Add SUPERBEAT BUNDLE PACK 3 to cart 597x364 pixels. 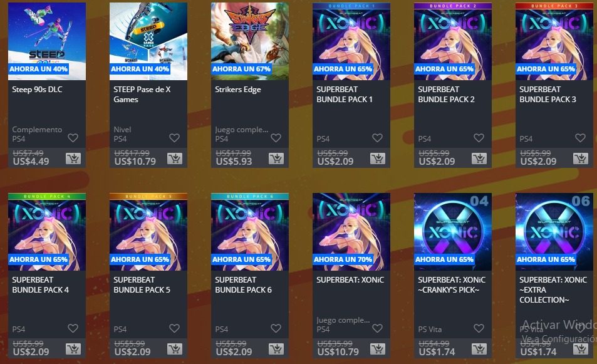point(581,159)
